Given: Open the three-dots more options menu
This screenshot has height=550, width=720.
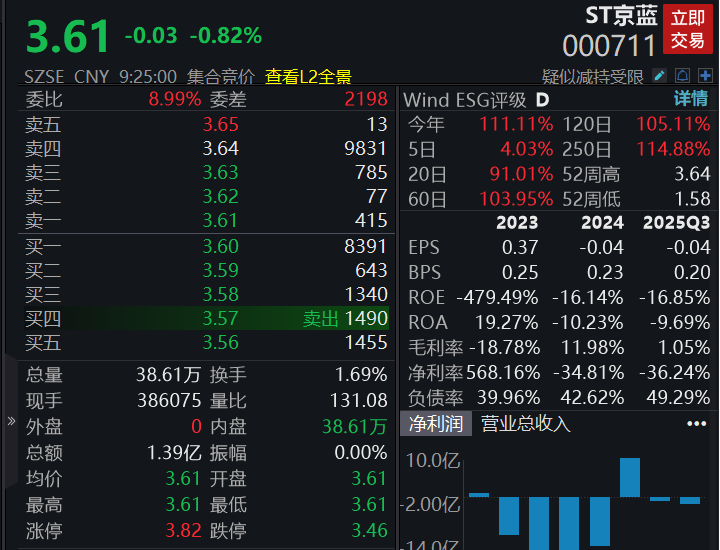Looking at the screenshot, I should pyautogui.click(x=696, y=424).
